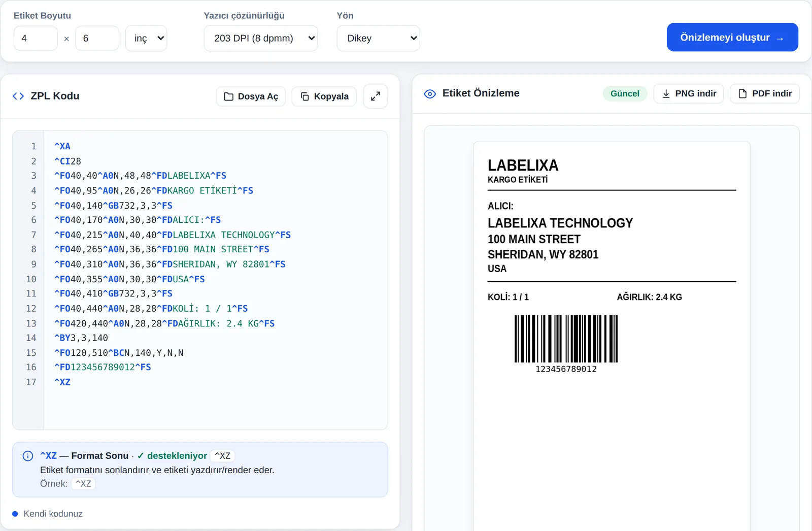
Task: Click code line ^BY3,3,140
Action: point(81,338)
